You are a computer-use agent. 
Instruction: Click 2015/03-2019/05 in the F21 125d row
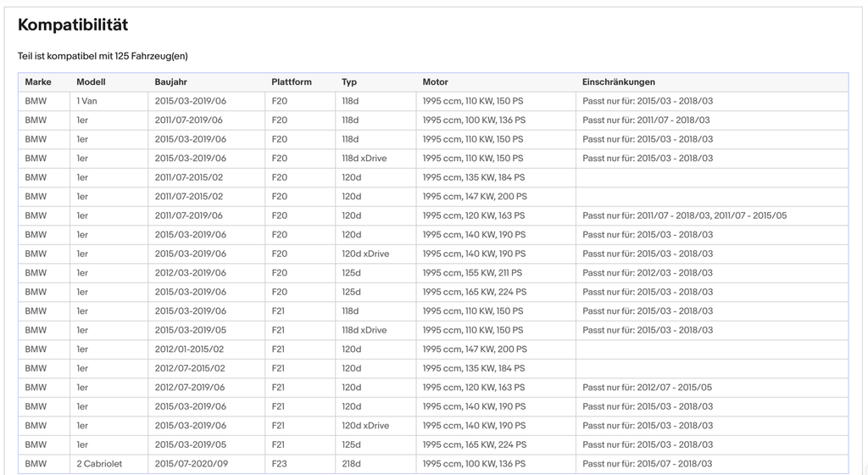[x=191, y=444]
